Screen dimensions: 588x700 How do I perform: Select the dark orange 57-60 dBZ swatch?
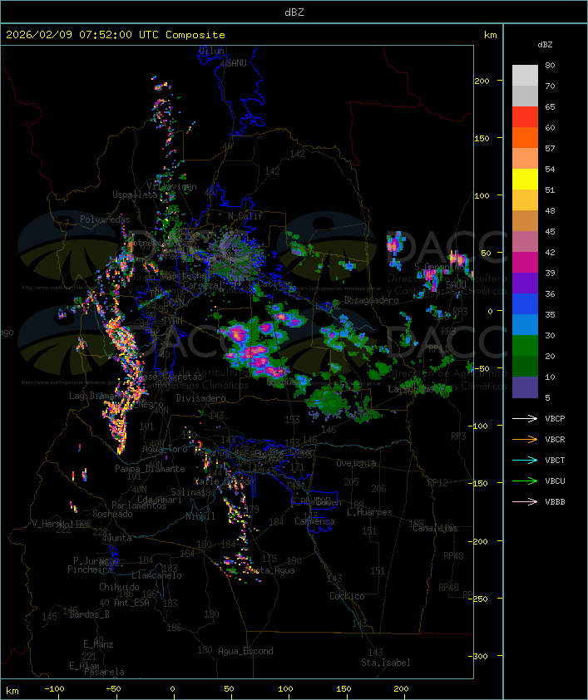(525, 137)
